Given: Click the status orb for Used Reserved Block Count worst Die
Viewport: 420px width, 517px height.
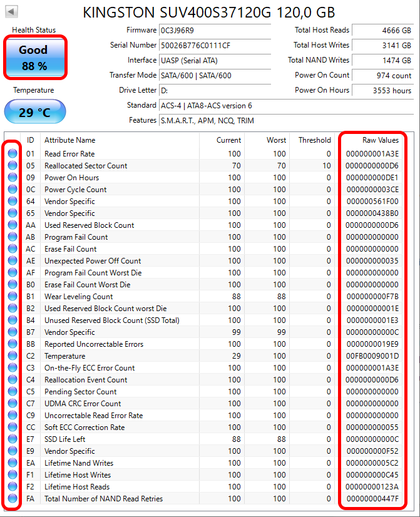Looking at the screenshot, I should 13,308.
